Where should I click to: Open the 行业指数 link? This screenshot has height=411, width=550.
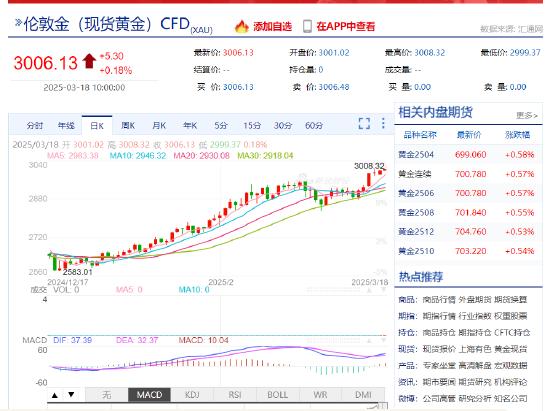pos(475,316)
